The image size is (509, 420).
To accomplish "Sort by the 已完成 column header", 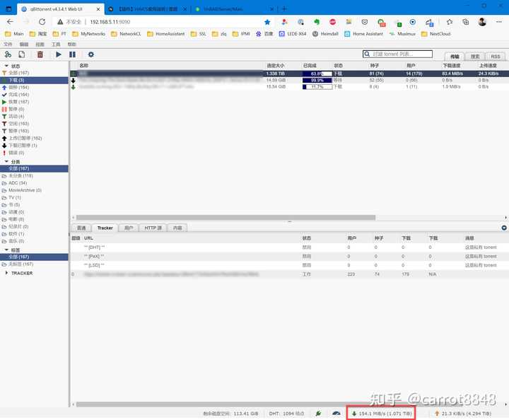I will tap(310, 66).
